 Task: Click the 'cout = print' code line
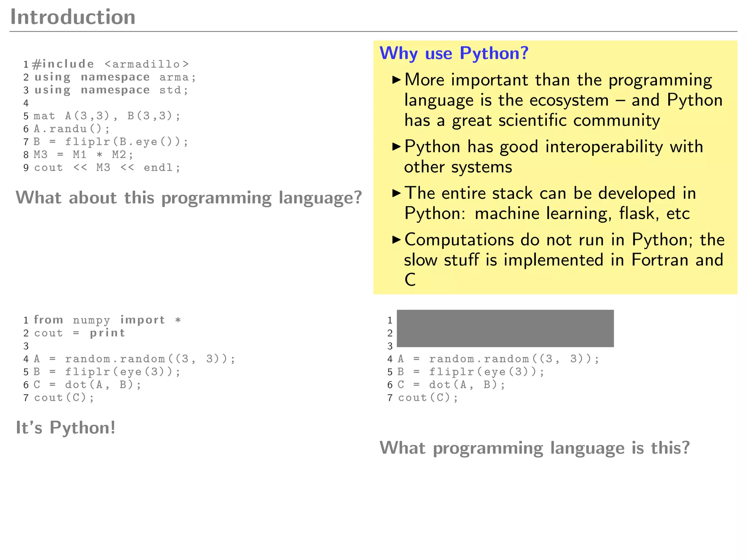point(80,333)
